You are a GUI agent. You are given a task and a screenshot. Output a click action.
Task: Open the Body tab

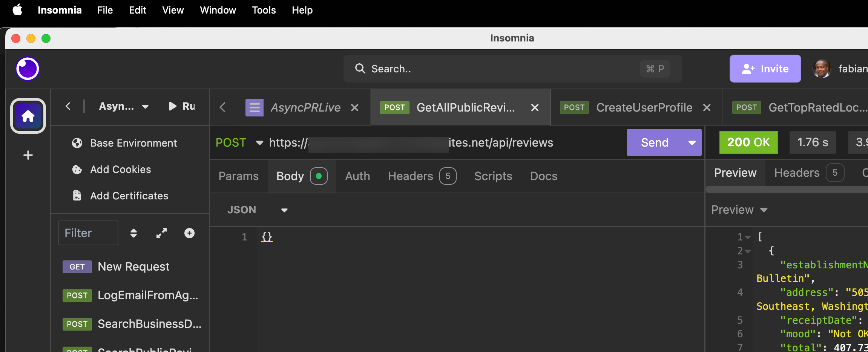302,176
